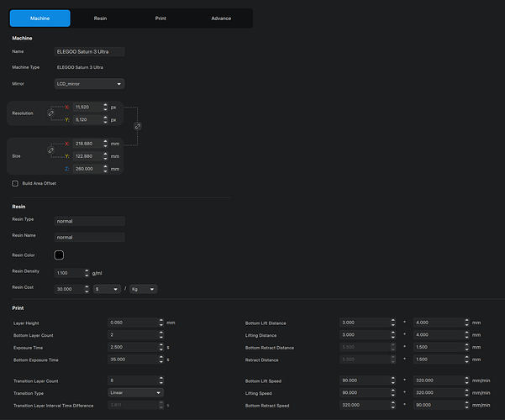Click the Resin Density value field
The image size is (505, 420).
69,273
